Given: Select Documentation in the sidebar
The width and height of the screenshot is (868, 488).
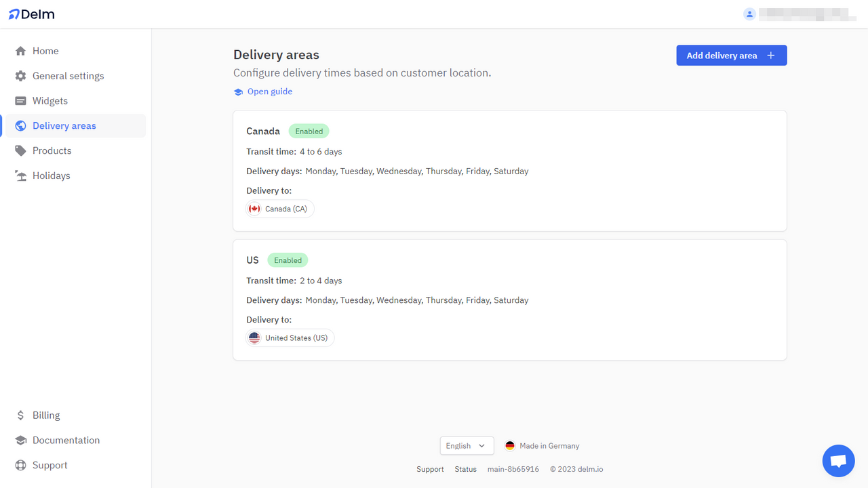Looking at the screenshot, I should click(21, 440).
